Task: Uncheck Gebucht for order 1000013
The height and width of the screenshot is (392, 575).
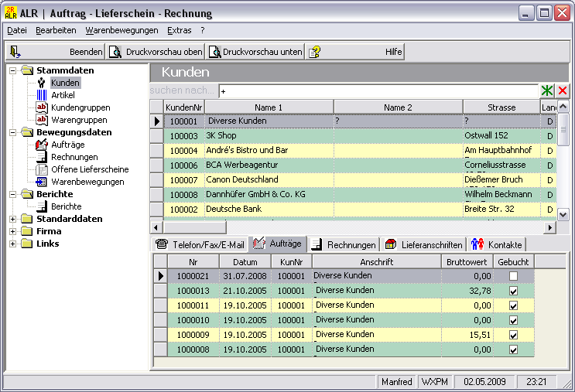Action: 513,291
